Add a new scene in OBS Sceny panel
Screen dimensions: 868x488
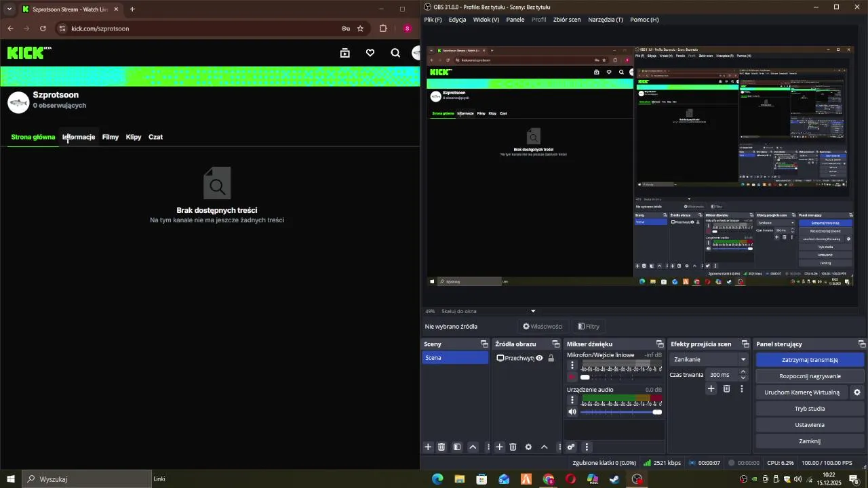428,447
